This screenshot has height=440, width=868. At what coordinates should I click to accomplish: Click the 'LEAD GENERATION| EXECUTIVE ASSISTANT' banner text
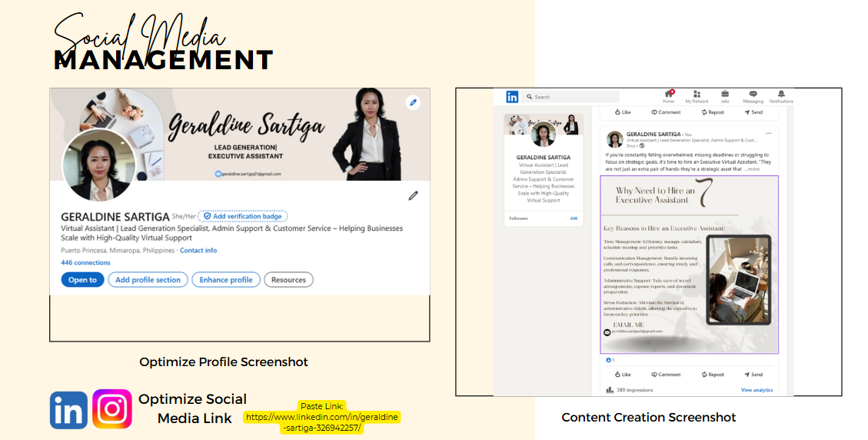[246, 152]
